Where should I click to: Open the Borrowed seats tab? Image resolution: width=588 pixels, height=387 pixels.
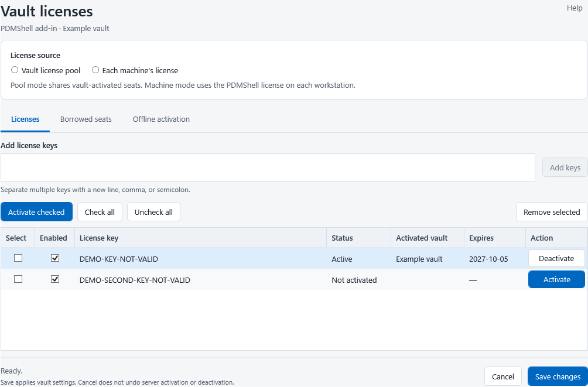[x=86, y=119]
